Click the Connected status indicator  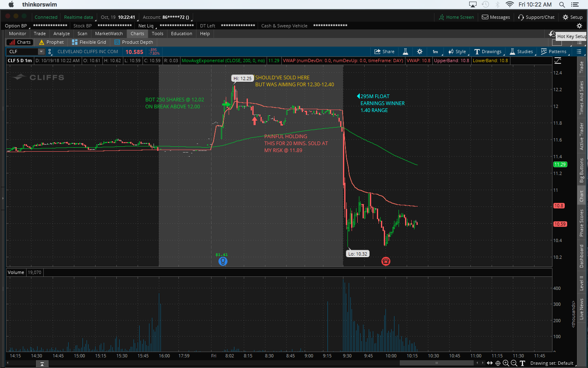point(46,17)
